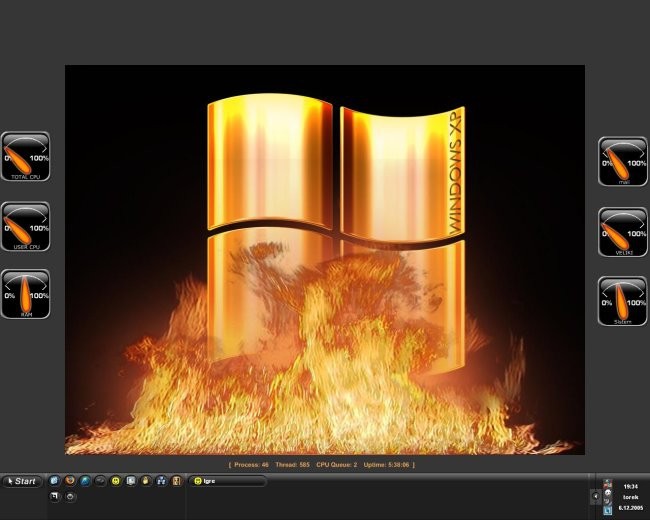The width and height of the screenshot is (650, 520).
Task: Open the yellow smiley quick launch icon
Action: pyautogui.click(x=116, y=481)
